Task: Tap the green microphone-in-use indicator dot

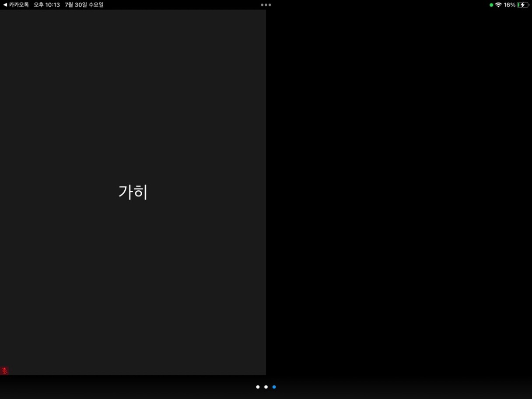Action: tap(491, 5)
